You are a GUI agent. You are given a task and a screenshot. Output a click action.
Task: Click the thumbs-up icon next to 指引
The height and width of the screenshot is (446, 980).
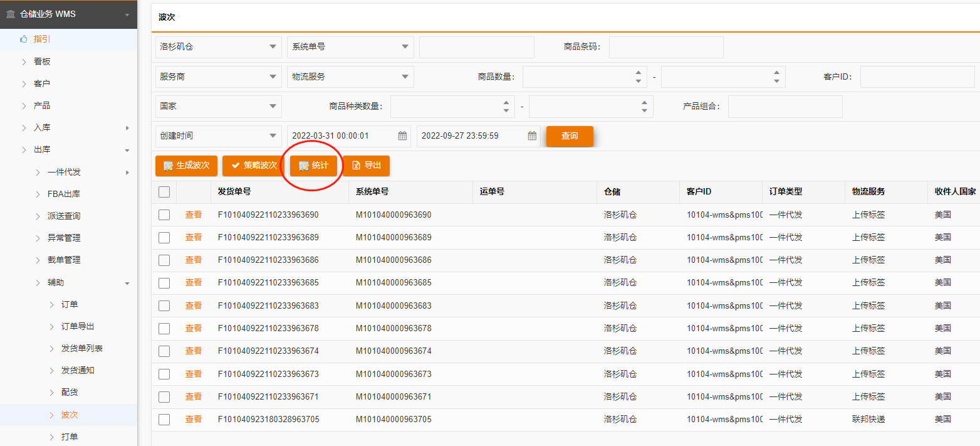[x=24, y=39]
